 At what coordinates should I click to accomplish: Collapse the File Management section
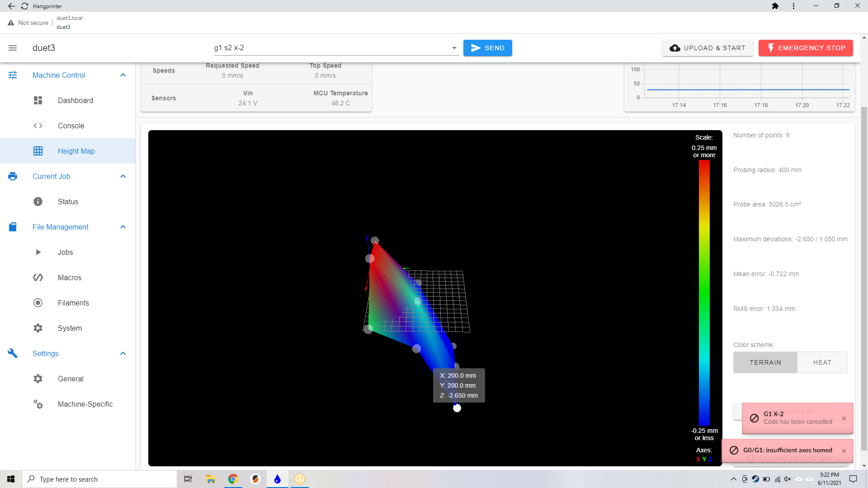point(123,227)
